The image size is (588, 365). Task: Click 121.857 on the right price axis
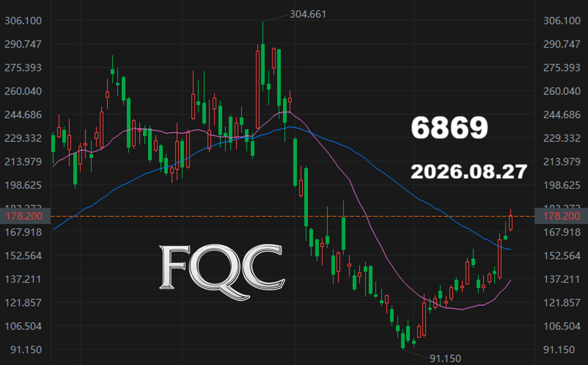point(562,303)
